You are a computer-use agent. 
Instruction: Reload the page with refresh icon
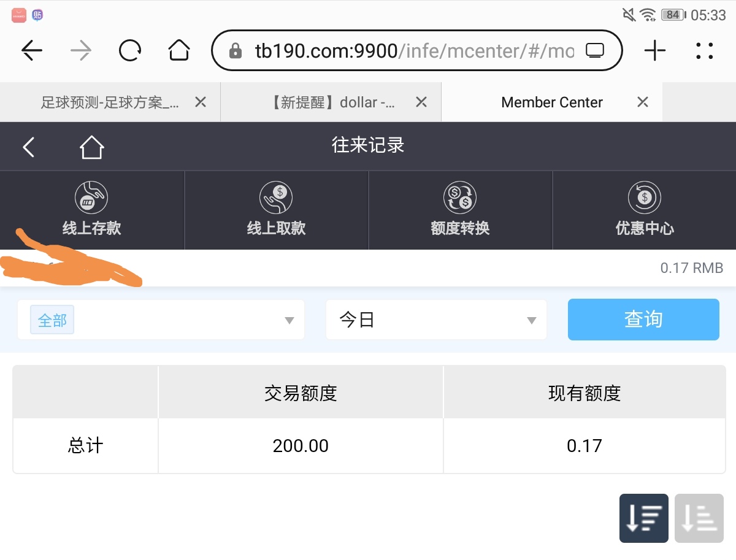(x=130, y=51)
